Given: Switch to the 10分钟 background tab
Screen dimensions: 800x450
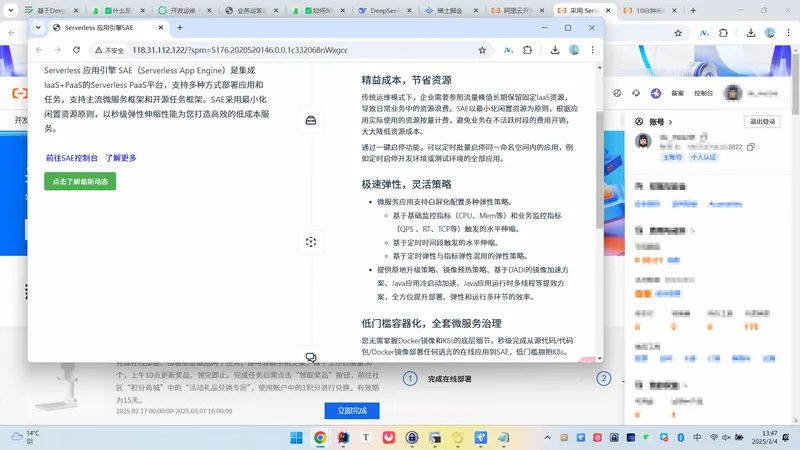Looking at the screenshot, I should pyautogui.click(x=649, y=10).
